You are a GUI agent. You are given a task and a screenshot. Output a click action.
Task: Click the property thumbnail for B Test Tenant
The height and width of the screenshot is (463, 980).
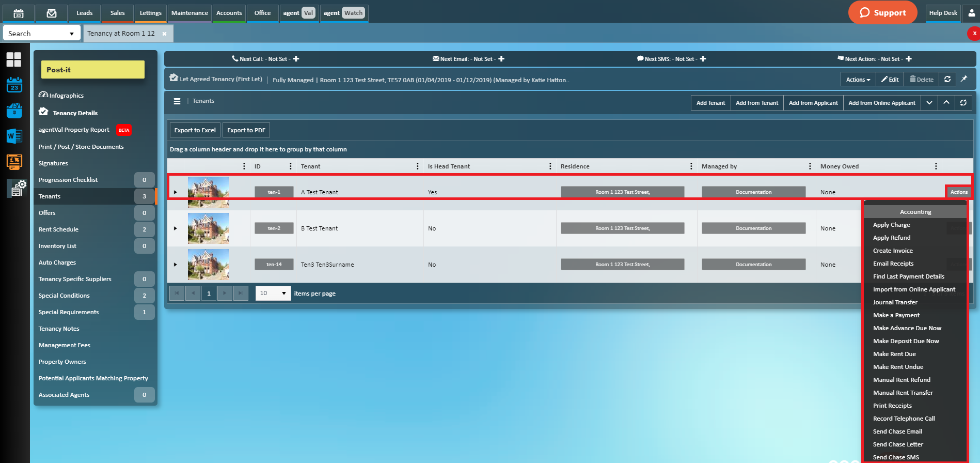click(209, 228)
